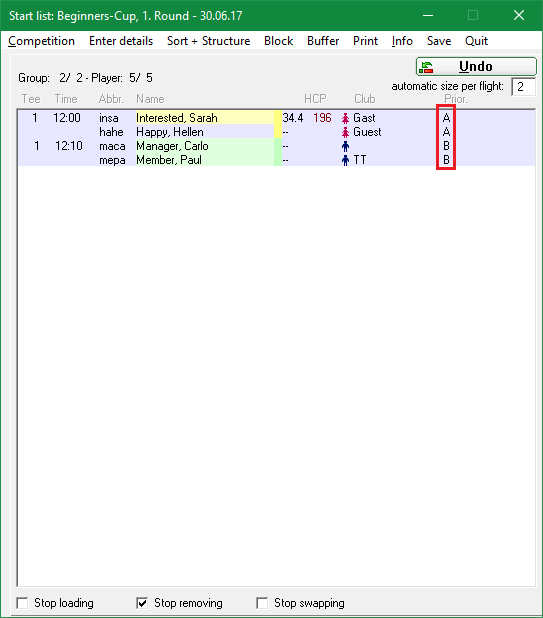Open the Competition menu
The width and height of the screenshot is (543, 618).
click(x=41, y=41)
